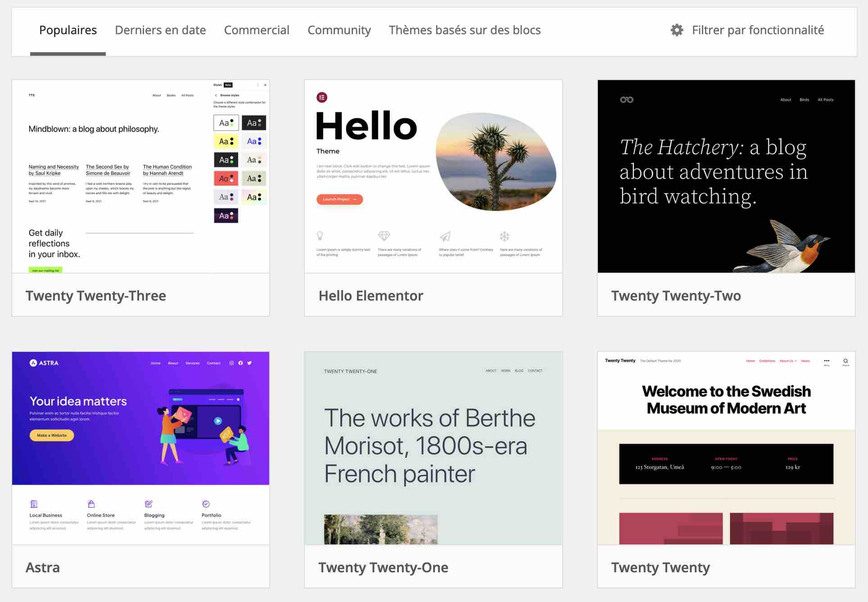Click the Launch Project button in Hello preview
The width and height of the screenshot is (868, 602).
pyautogui.click(x=339, y=199)
